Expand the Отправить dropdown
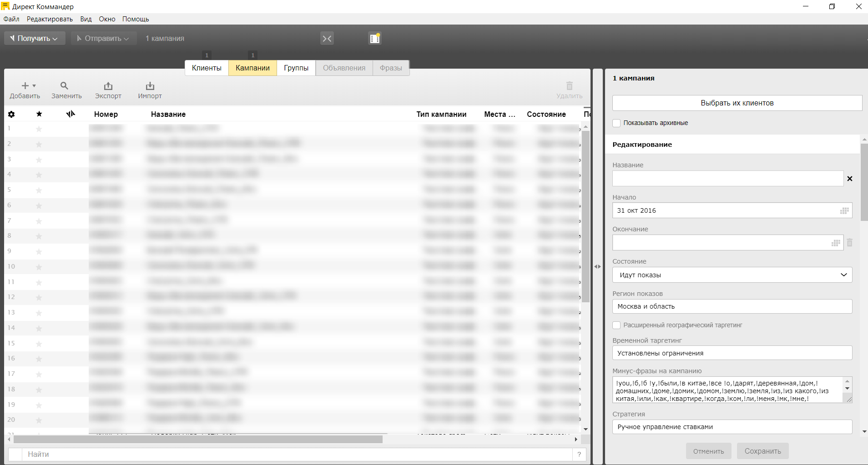The width and height of the screenshot is (868, 465). 104,39
